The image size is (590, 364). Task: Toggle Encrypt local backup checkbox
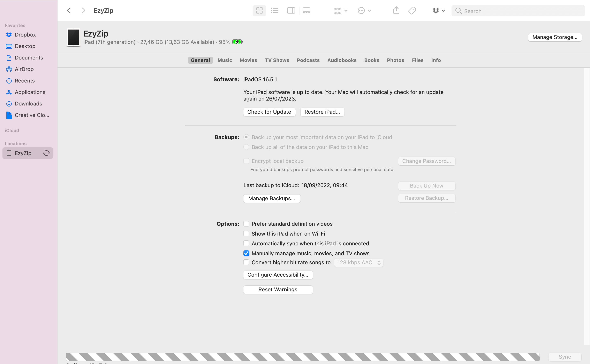pyautogui.click(x=246, y=161)
